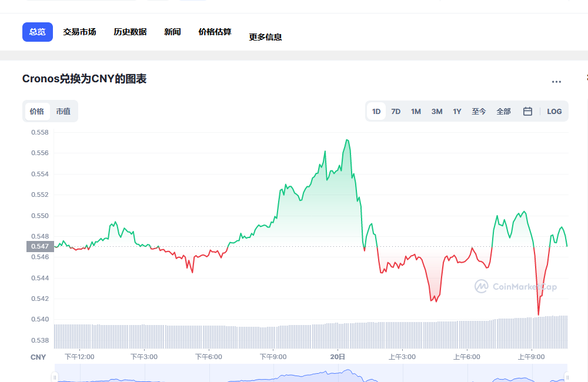Click the 下午6:00 time axis label
This screenshot has width=588, height=382.
(209, 357)
